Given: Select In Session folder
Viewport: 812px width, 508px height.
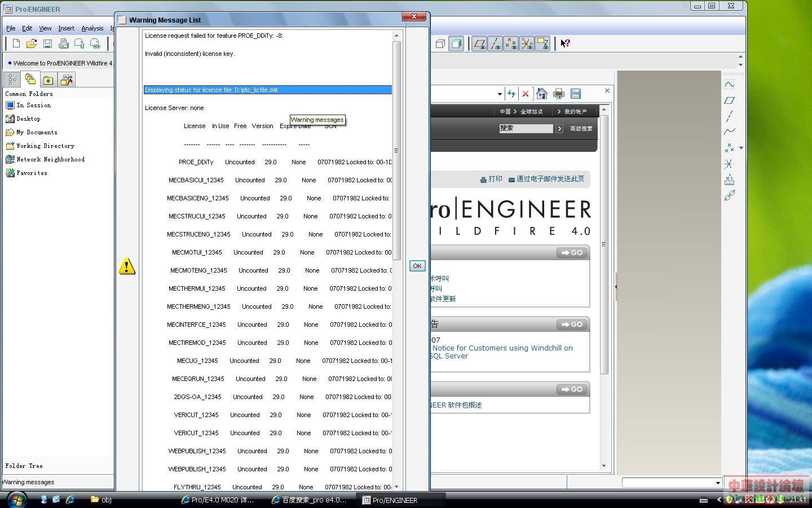Looking at the screenshot, I should [x=28, y=105].
